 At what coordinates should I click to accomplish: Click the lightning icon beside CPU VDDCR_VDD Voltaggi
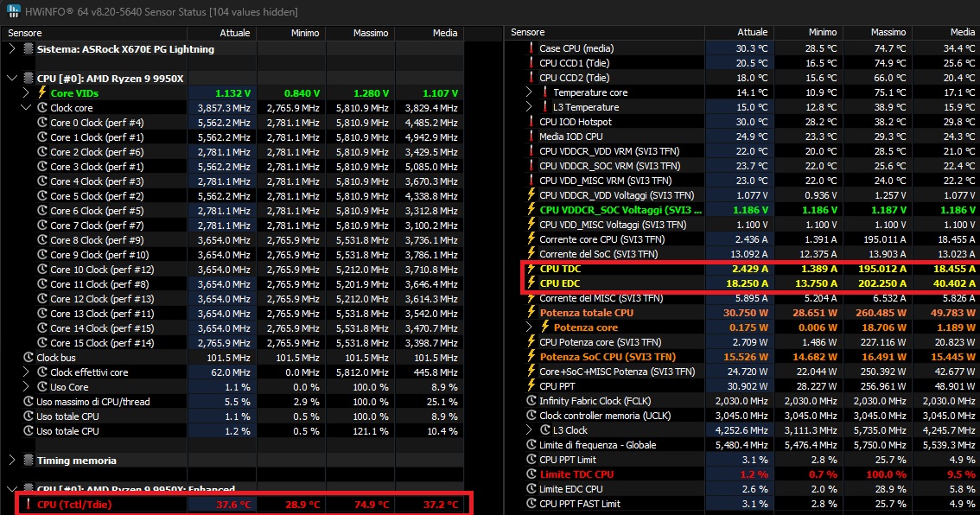pos(531,195)
